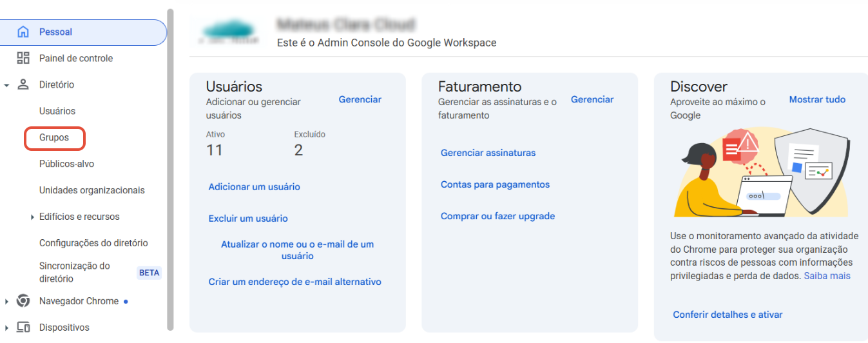Open Unidades organizacionais in sidebar
The height and width of the screenshot is (343, 868).
coord(92,190)
